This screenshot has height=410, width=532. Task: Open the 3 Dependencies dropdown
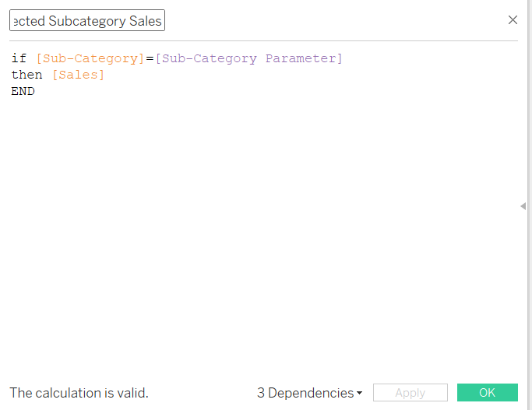pyautogui.click(x=309, y=393)
